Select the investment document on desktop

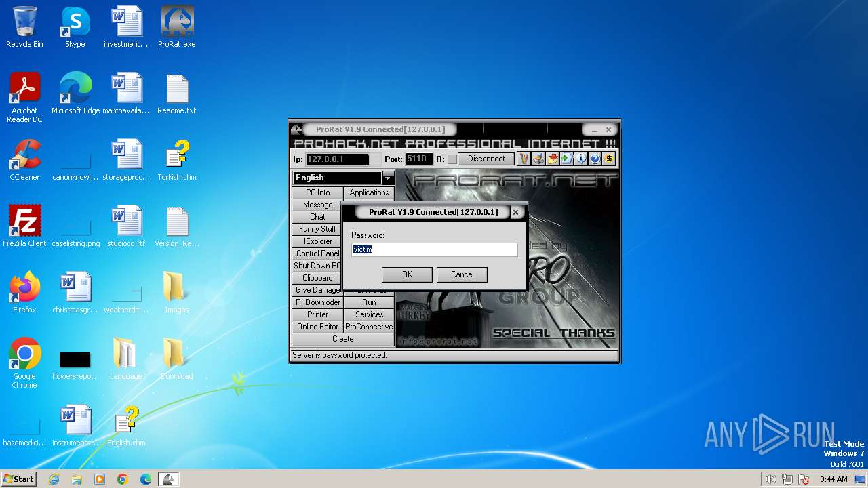pyautogui.click(x=126, y=28)
